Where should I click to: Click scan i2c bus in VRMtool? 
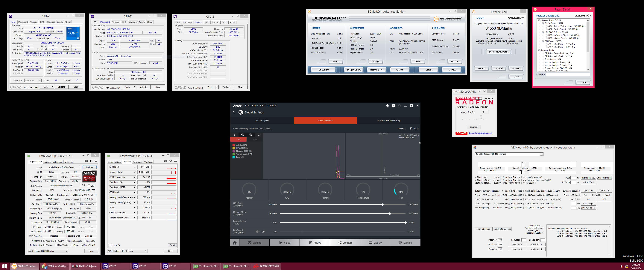[483, 229]
